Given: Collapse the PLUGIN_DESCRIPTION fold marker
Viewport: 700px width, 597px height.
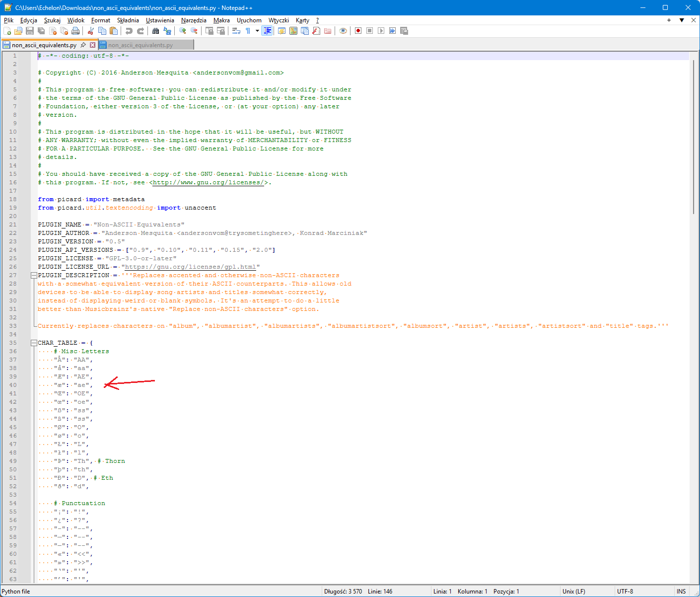Looking at the screenshot, I should click(34, 275).
